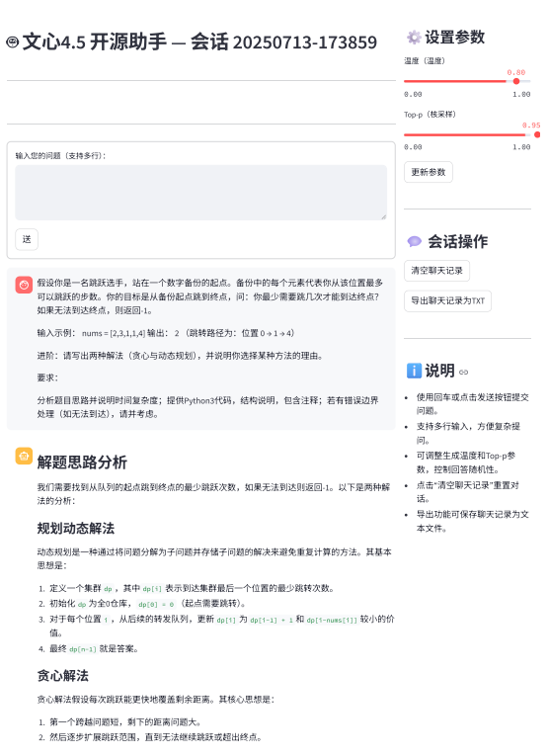Click the 会话操作 sidebar heading

click(457, 241)
